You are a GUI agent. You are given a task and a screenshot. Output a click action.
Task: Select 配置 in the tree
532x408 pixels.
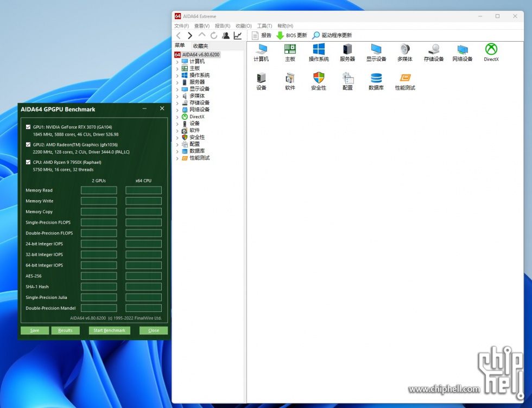pyautogui.click(x=194, y=144)
